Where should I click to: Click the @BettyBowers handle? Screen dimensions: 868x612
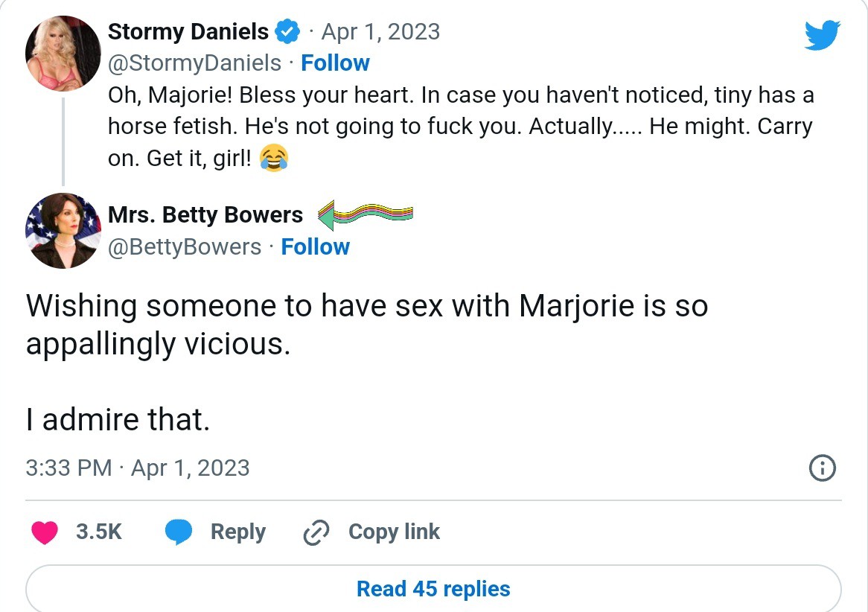pyautogui.click(x=185, y=246)
